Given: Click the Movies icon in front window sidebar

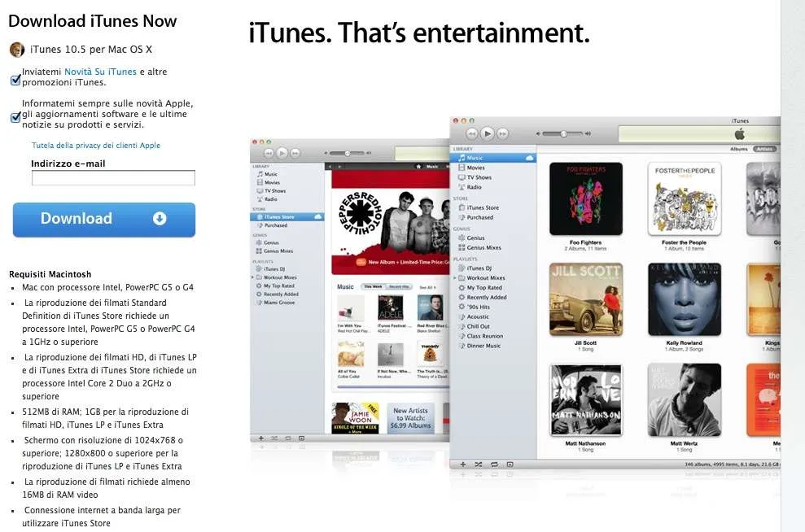Looking at the screenshot, I should [x=462, y=168].
